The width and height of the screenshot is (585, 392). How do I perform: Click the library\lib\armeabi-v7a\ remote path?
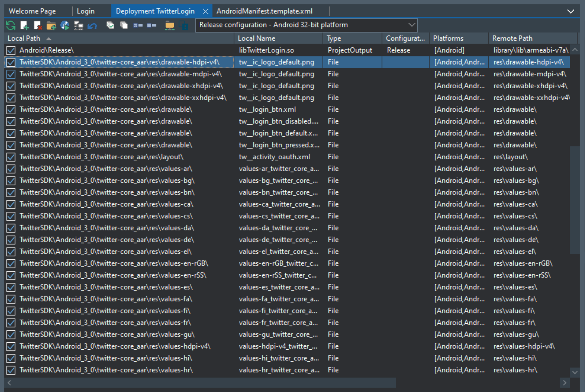point(531,50)
